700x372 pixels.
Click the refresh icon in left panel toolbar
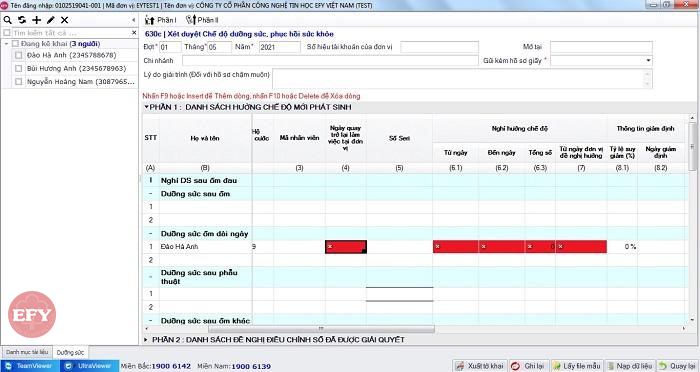pyautogui.click(x=22, y=20)
